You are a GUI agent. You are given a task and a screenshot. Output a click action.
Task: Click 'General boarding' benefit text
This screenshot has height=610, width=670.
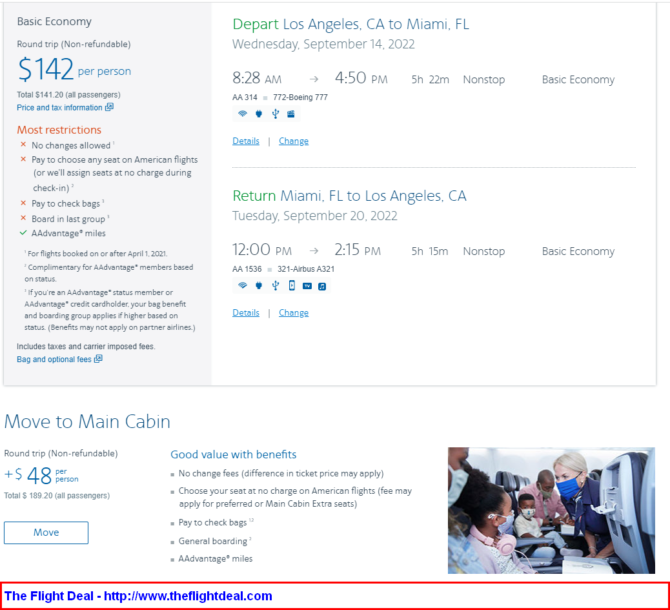(213, 541)
